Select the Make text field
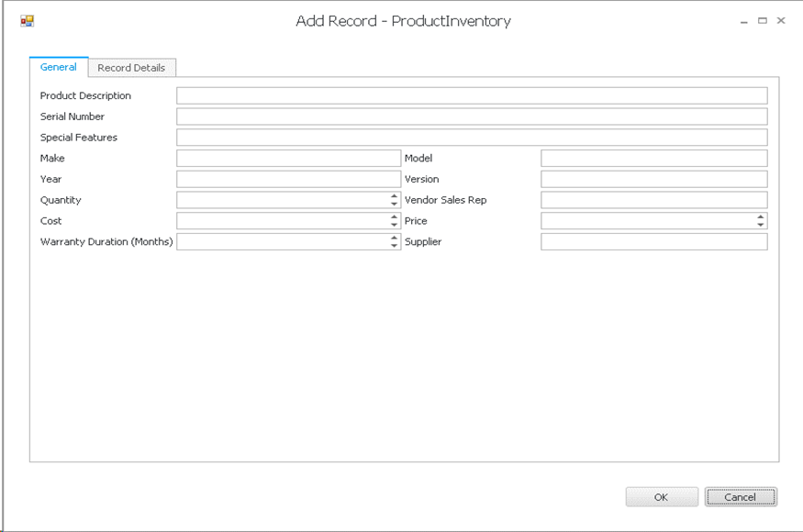 click(288, 159)
